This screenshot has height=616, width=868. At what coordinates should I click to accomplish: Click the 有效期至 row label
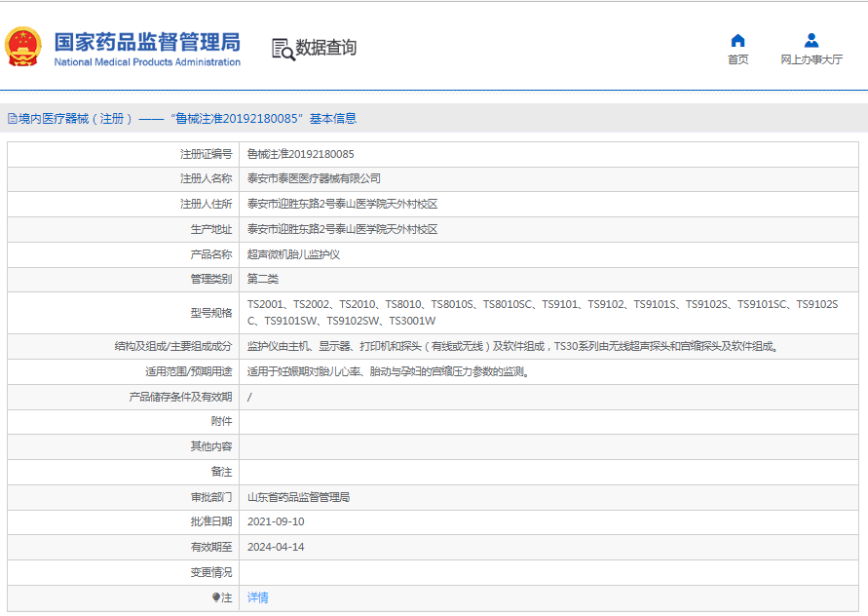(x=211, y=547)
